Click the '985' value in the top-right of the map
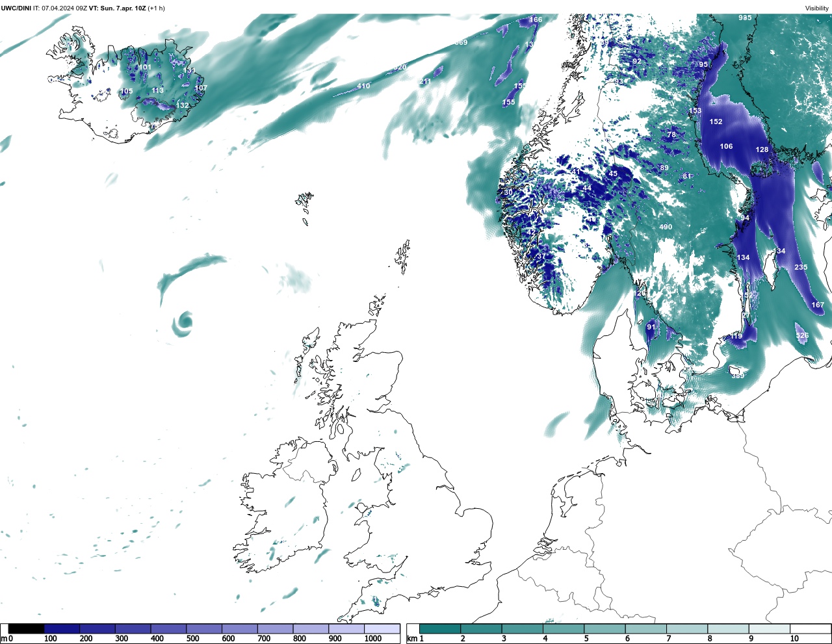832x644 pixels. point(745,18)
